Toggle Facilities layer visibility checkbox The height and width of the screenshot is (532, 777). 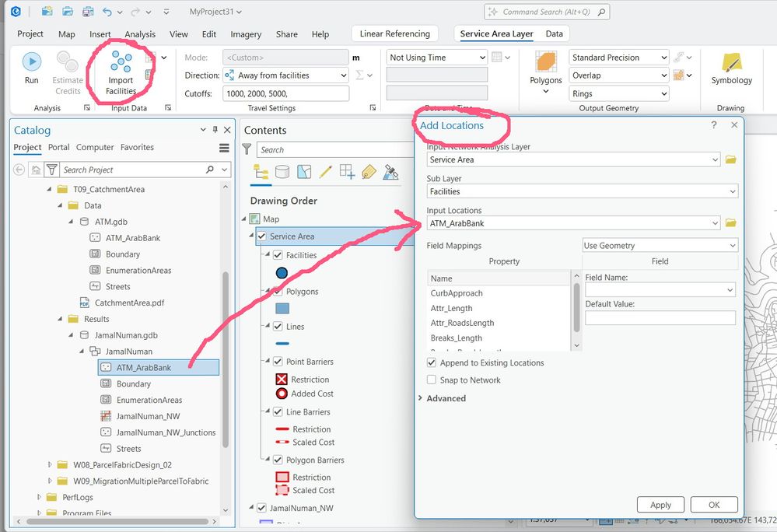278,255
